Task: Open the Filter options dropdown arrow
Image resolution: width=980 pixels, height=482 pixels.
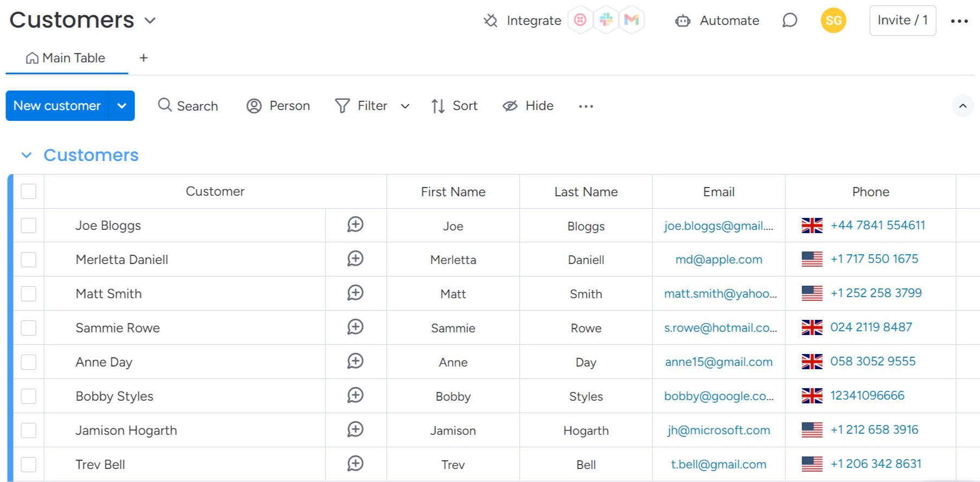Action: [405, 106]
